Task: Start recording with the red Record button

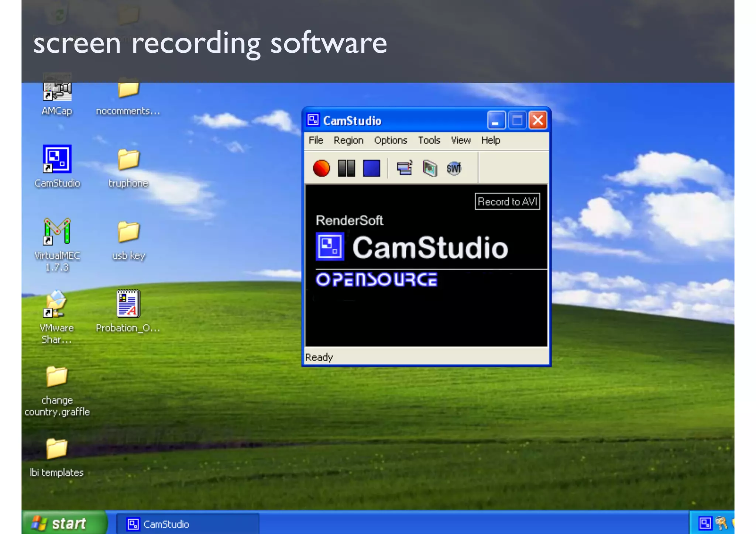Action: [321, 168]
